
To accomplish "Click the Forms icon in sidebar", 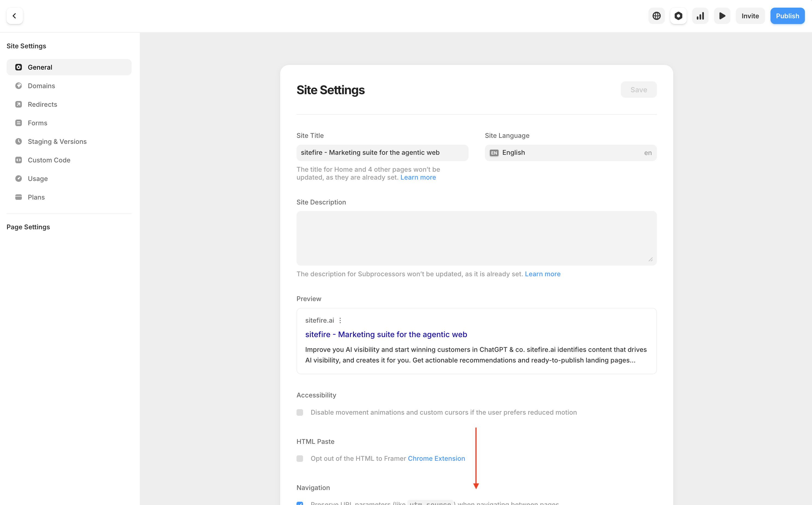I will [x=19, y=123].
